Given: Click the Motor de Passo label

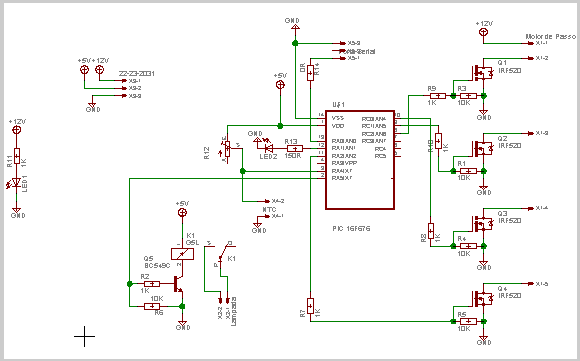Looking at the screenshot, I should tap(550, 36).
